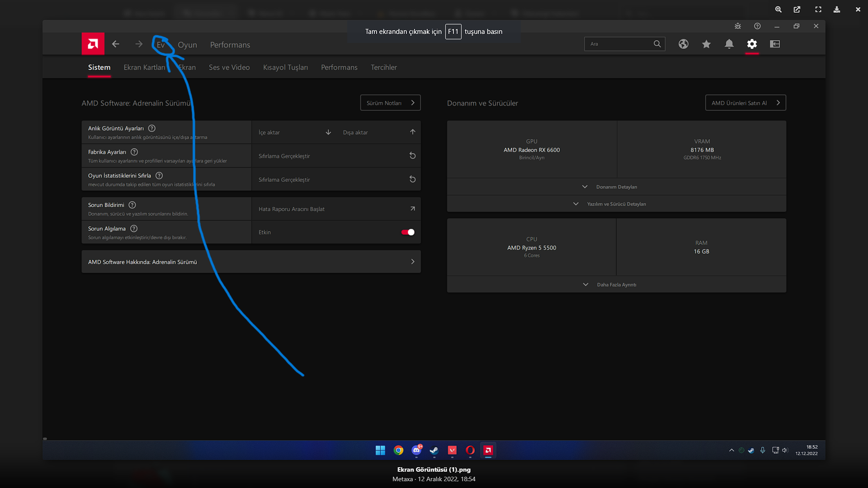Click the taskbar microphone icon
The image size is (868, 488).
[x=763, y=450]
